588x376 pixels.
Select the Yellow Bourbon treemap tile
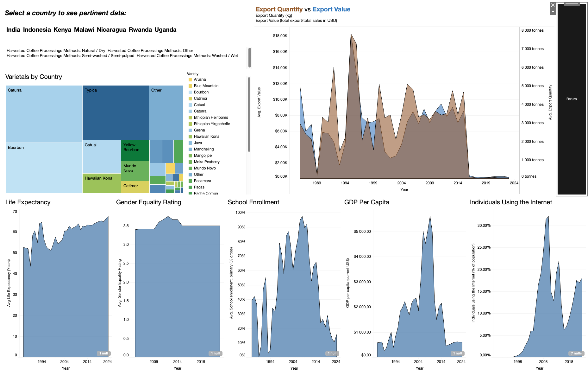(x=135, y=150)
